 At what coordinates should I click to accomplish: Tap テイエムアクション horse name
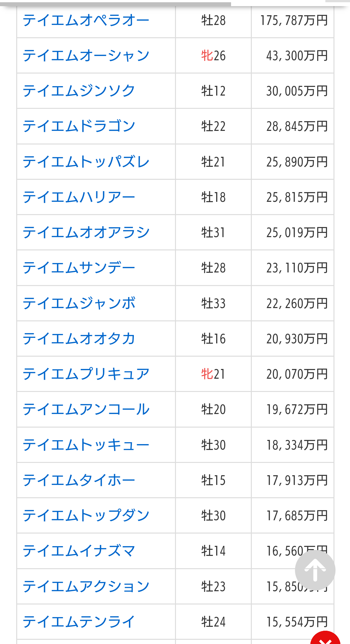[x=86, y=587]
